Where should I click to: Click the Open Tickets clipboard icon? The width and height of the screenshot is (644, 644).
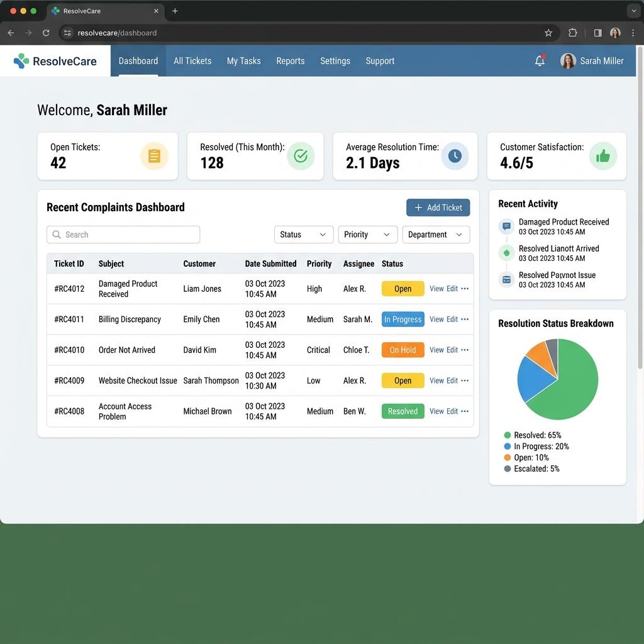(155, 156)
